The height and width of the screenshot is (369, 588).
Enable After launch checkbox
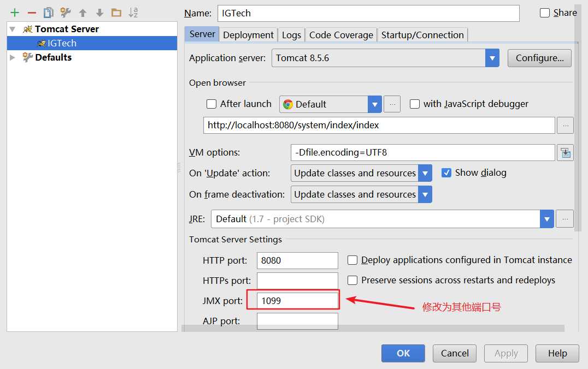tap(211, 104)
